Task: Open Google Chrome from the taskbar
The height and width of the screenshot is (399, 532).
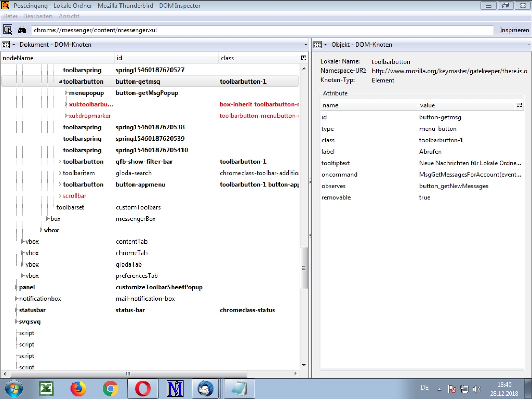Action: coord(110,388)
